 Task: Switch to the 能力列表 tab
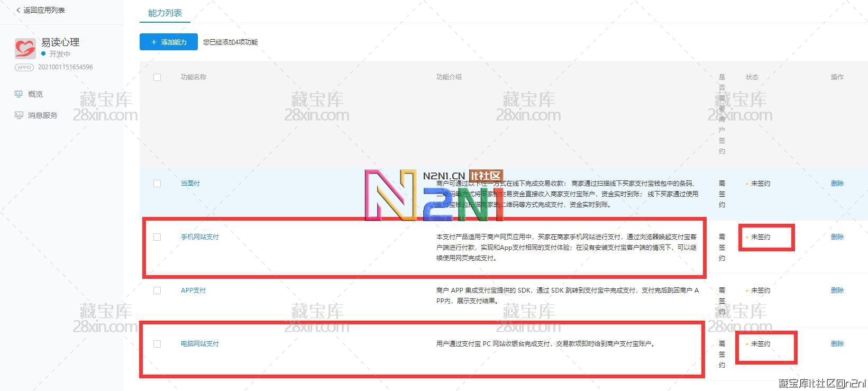coord(165,13)
